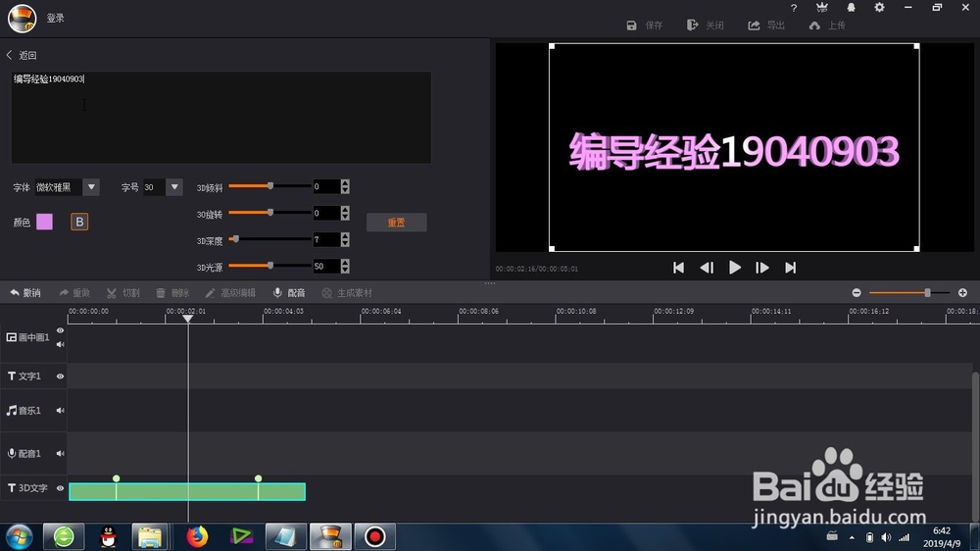The image size is (980, 551).
Task: Click inside the 3D text input box
Action: click(x=221, y=118)
